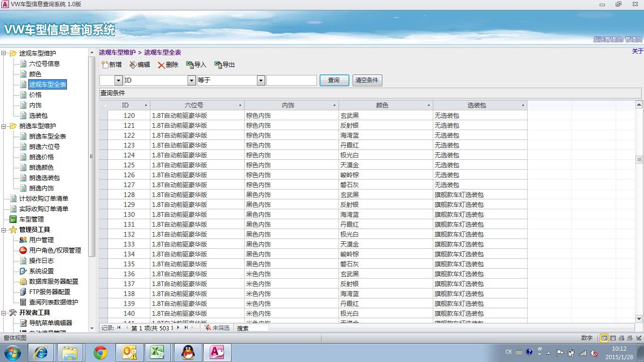Select 途观车型全表 in the tree
The height and width of the screenshot is (362, 644).
coord(48,84)
